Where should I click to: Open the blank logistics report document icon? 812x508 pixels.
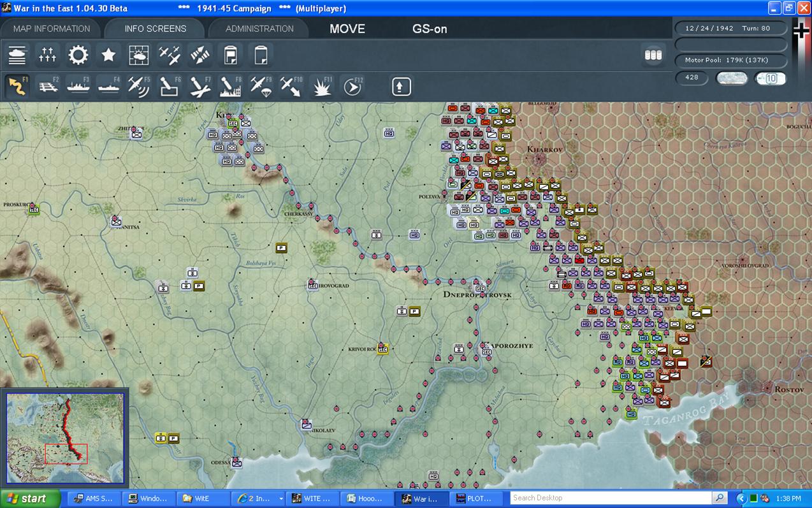(260, 55)
